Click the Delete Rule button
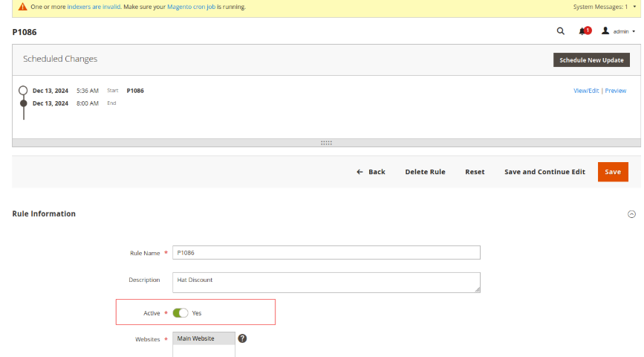 pos(425,172)
